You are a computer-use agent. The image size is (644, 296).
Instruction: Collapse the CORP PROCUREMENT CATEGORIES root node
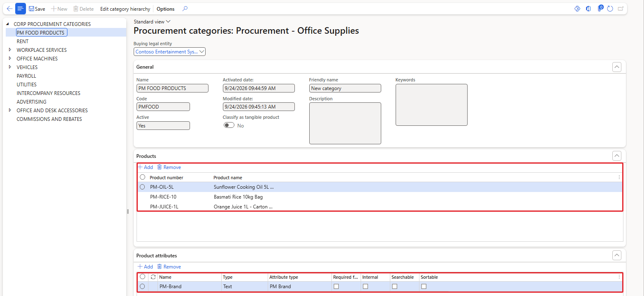(x=8, y=24)
